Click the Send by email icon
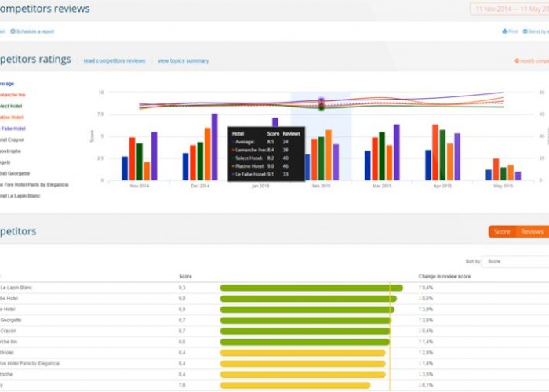 click(x=525, y=31)
